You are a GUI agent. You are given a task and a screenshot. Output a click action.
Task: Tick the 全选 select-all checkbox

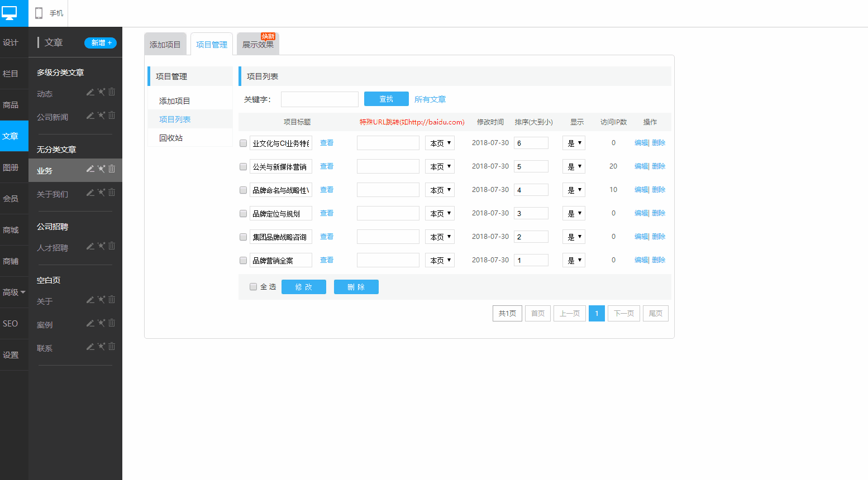click(x=253, y=287)
